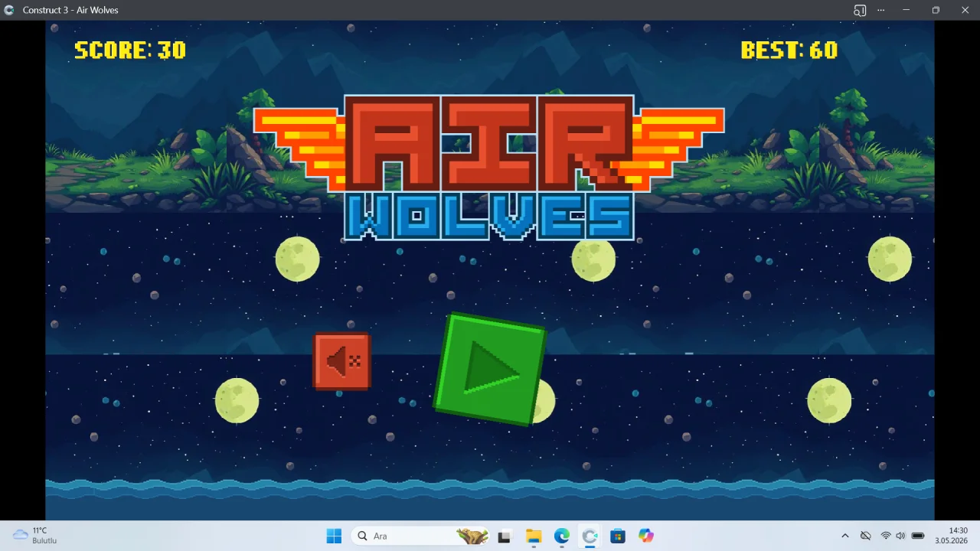The width and height of the screenshot is (980, 551).
Task: Show hidden tray icons chevron
Action: 845,536
